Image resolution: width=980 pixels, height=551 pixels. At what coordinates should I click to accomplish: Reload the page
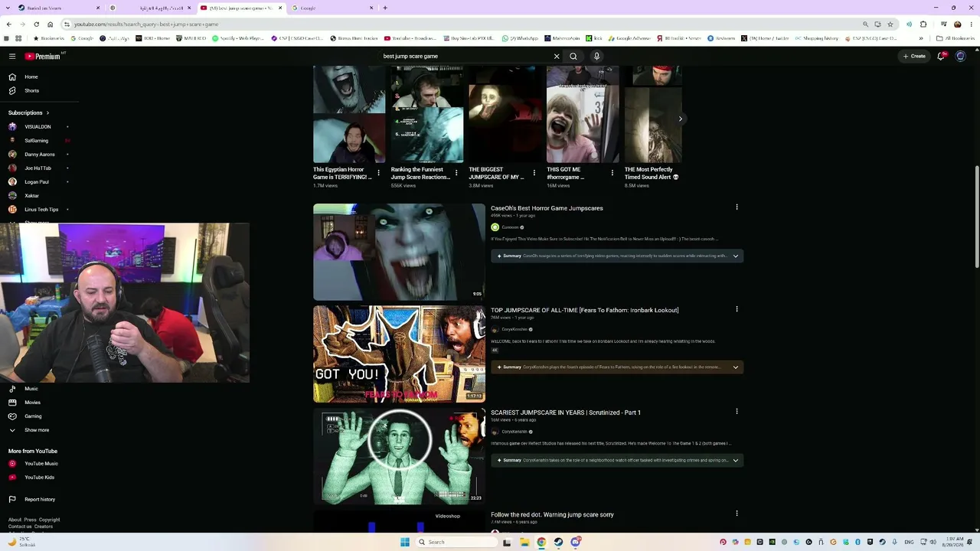36,24
